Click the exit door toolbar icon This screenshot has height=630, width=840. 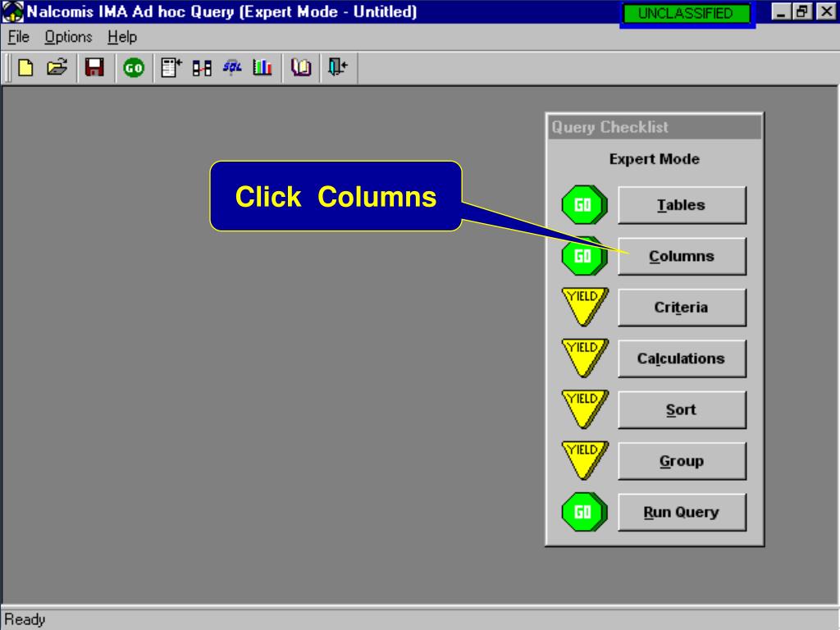pyautogui.click(x=338, y=68)
